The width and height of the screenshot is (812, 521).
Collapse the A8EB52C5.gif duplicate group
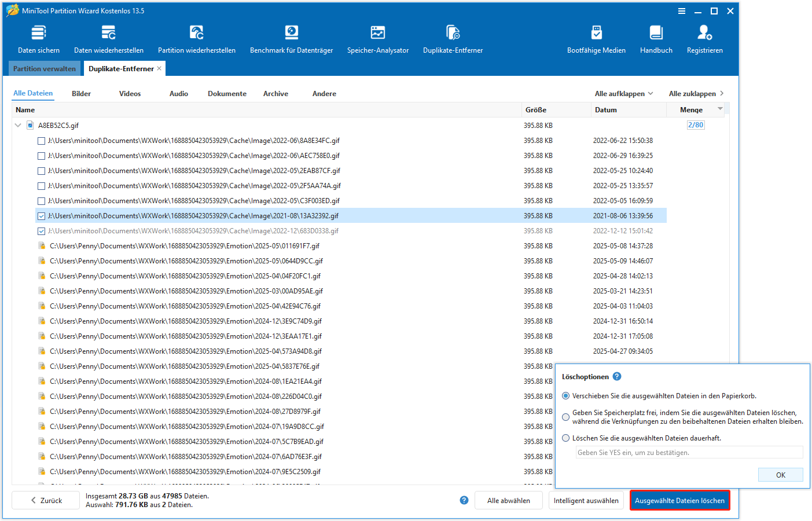18,124
